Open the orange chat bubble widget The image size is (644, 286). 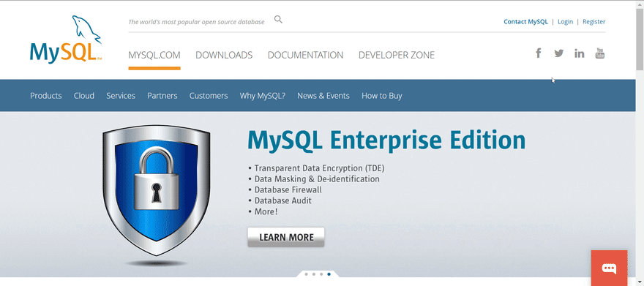coord(609,268)
